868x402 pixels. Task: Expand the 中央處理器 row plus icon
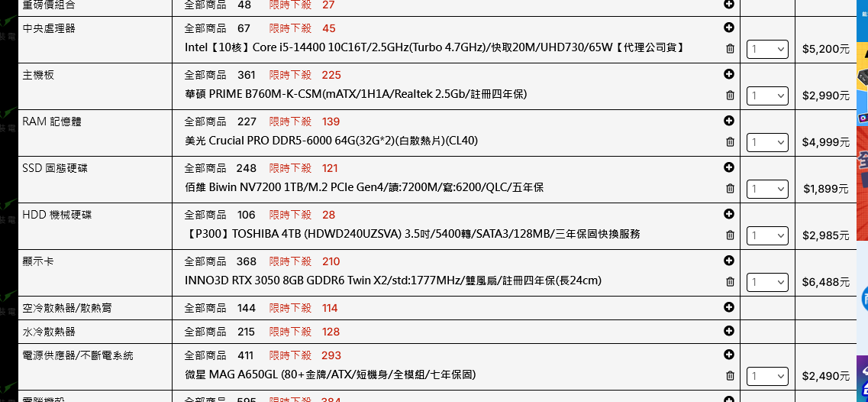pyautogui.click(x=728, y=28)
